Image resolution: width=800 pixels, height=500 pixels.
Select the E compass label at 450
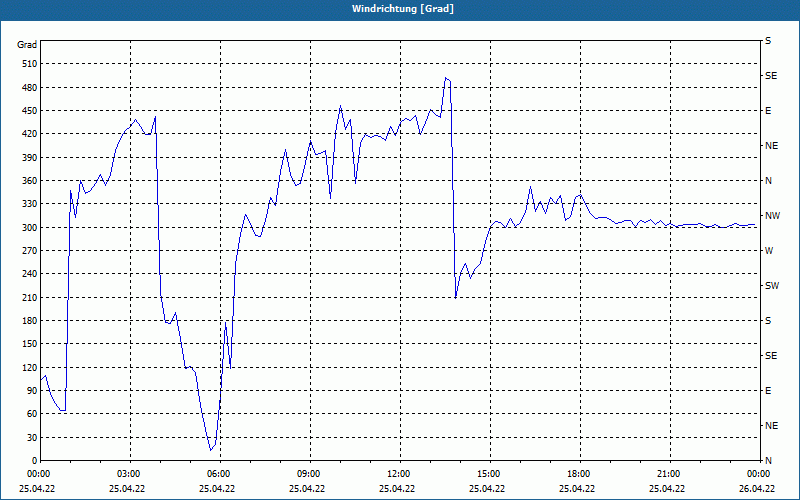click(x=768, y=111)
